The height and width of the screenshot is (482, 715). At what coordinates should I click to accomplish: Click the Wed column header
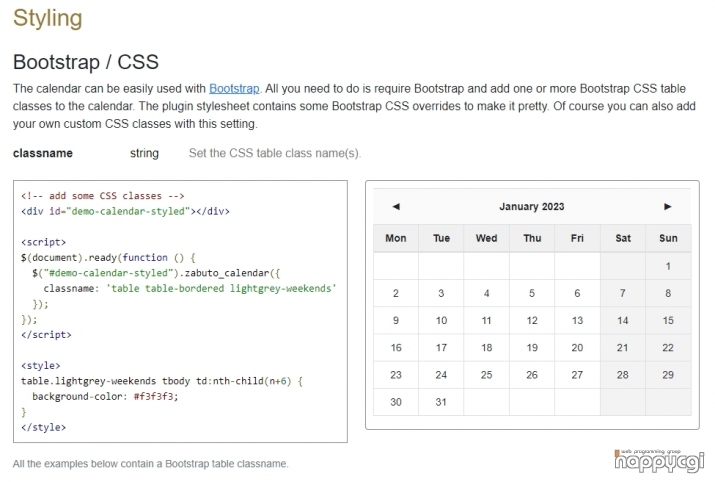pyautogui.click(x=487, y=238)
